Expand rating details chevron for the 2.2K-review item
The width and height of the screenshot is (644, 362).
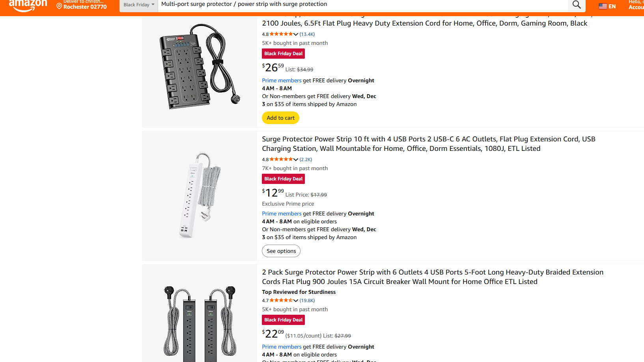296,160
